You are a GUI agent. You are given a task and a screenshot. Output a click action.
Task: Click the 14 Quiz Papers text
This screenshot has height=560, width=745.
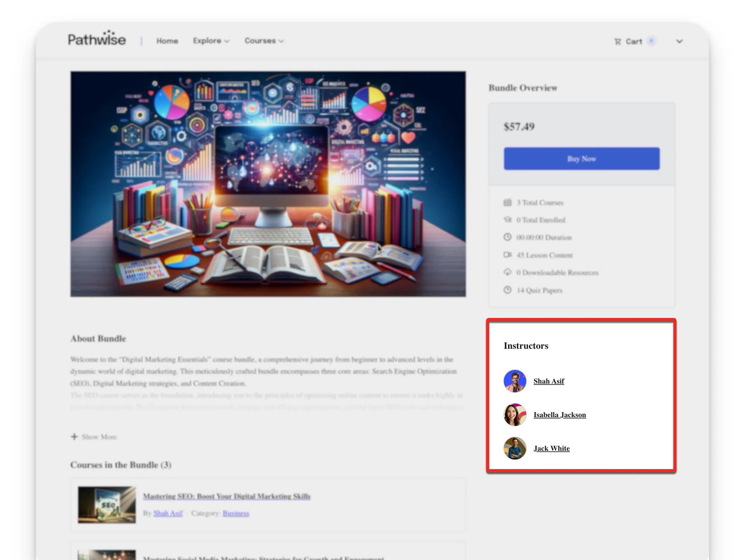[x=540, y=290]
